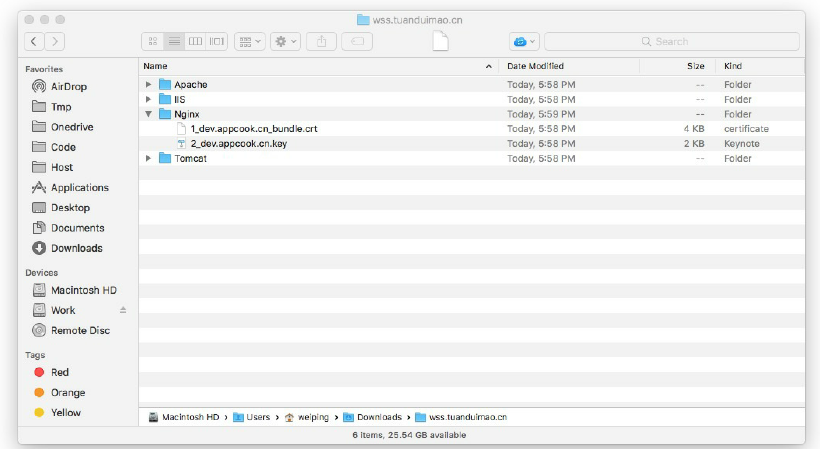The height and width of the screenshot is (449, 820).
Task: Switch to list view
Action: (x=174, y=41)
